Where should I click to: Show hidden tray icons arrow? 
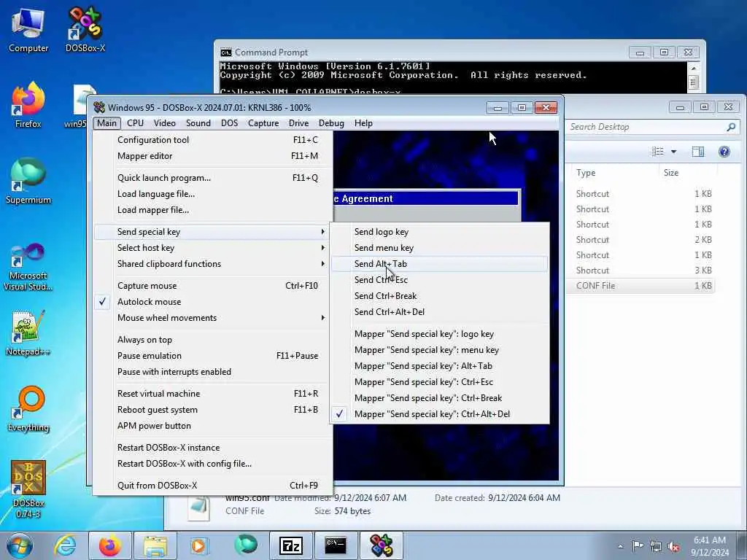coord(620,546)
